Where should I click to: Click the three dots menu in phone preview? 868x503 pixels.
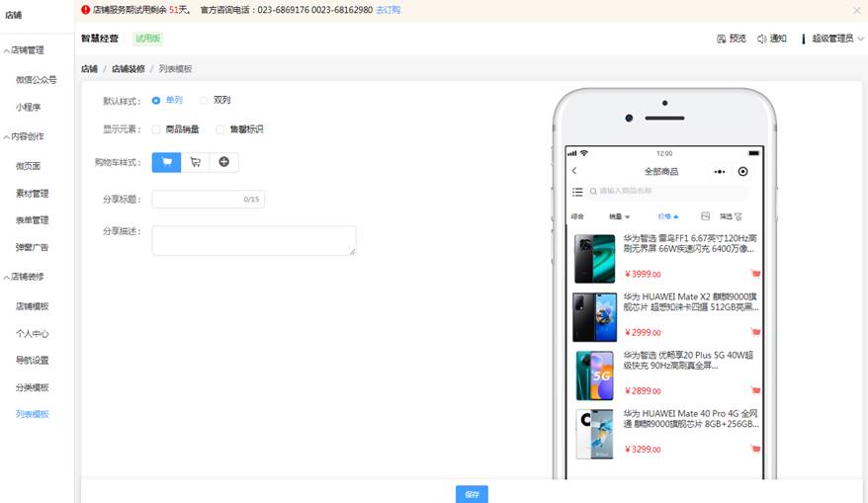coord(719,172)
